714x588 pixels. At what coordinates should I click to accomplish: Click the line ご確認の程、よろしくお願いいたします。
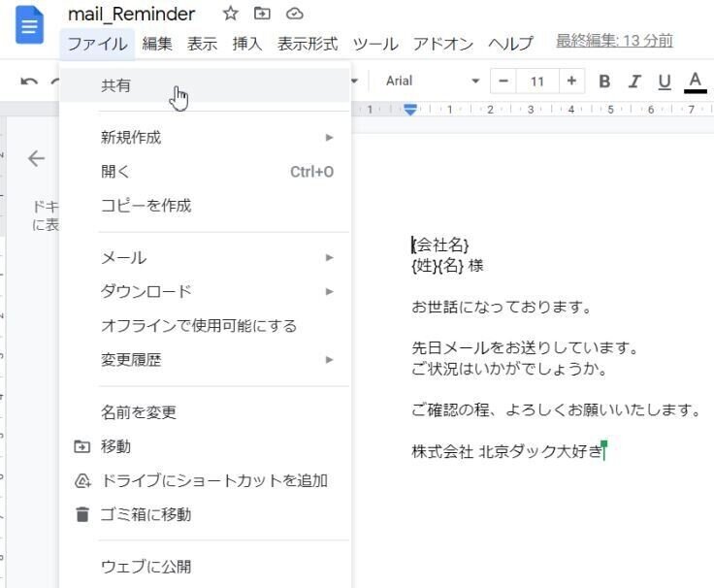click(x=556, y=409)
